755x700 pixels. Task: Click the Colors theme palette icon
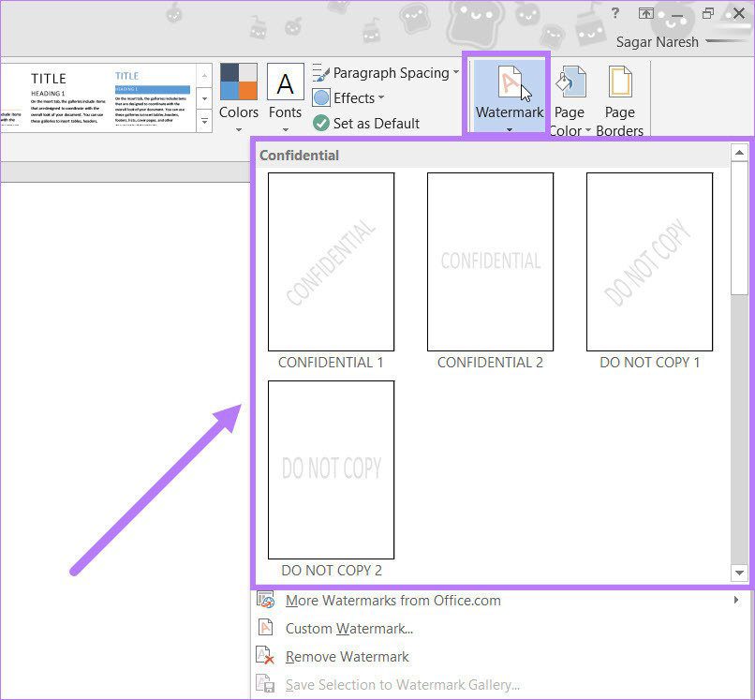coord(238,82)
